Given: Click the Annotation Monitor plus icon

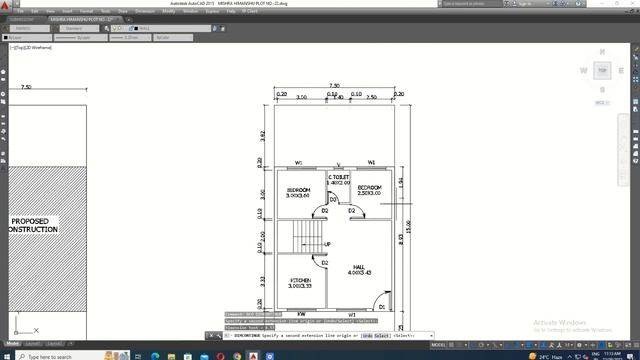Looking at the screenshot, I should 592,345.
